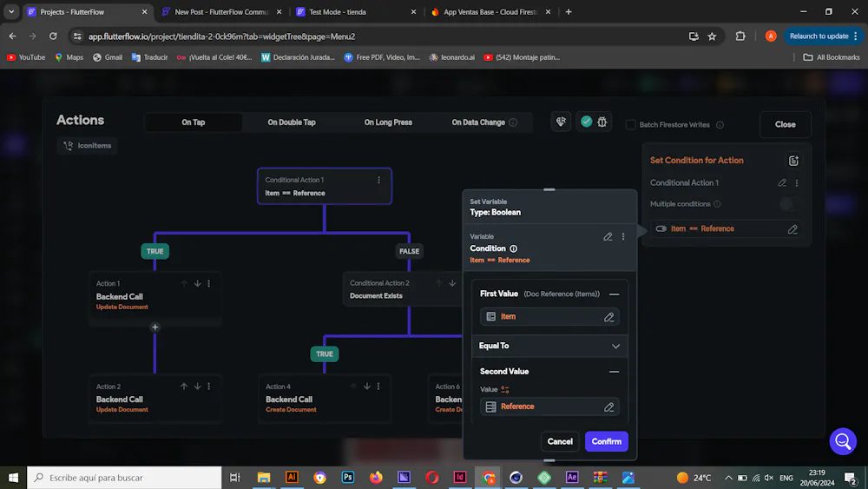Toggle the Multiple conditions switch
This screenshot has width=868, height=489.
[x=791, y=204]
